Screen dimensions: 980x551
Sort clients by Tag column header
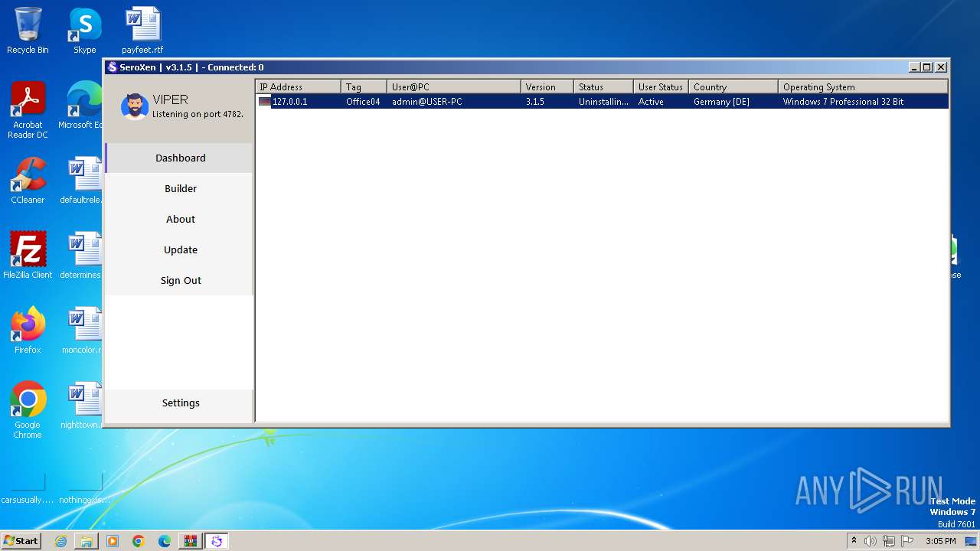364,87
